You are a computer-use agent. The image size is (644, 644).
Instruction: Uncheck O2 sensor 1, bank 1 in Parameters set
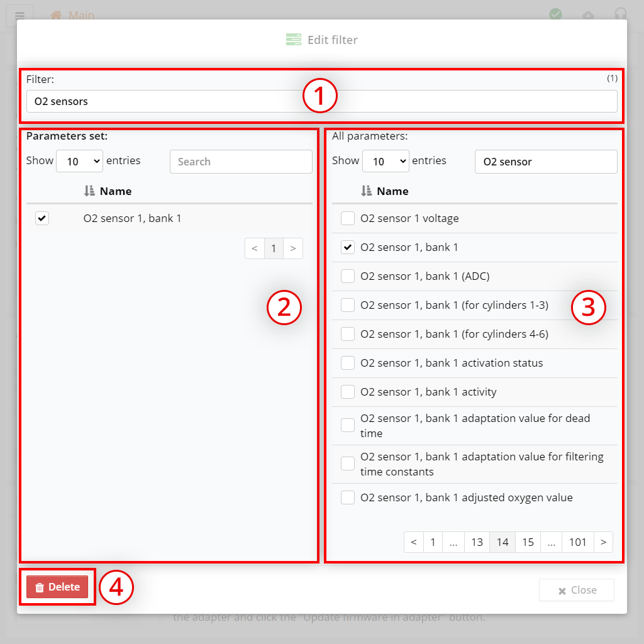(42, 218)
